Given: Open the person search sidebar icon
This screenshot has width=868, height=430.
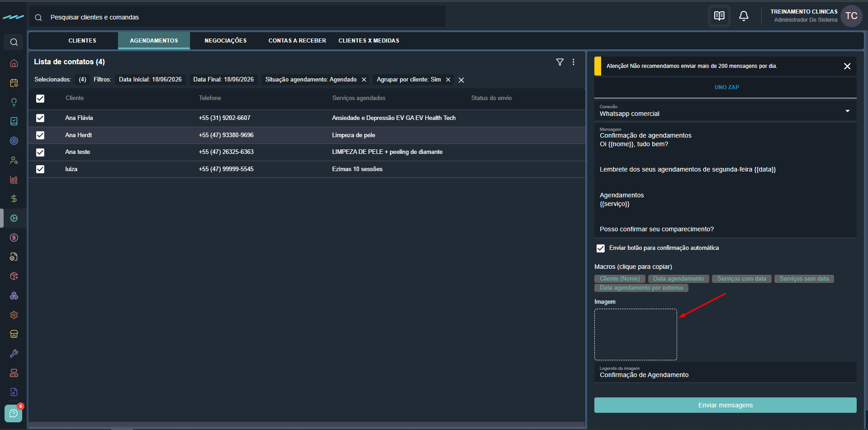Looking at the screenshot, I should coord(14,160).
